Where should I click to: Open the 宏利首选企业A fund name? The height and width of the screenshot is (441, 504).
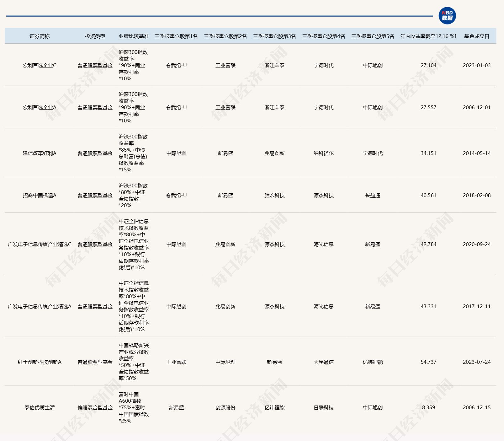pyautogui.click(x=40, y=107)
